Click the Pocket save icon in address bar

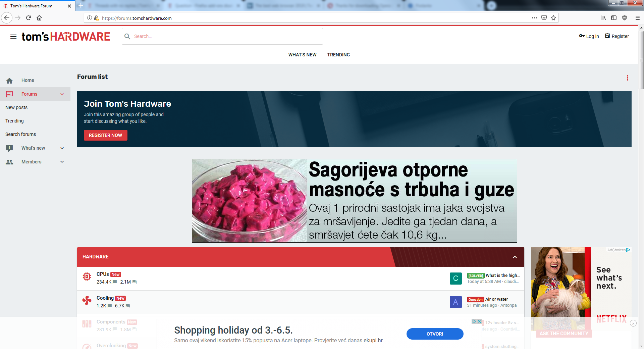[544, 18]
